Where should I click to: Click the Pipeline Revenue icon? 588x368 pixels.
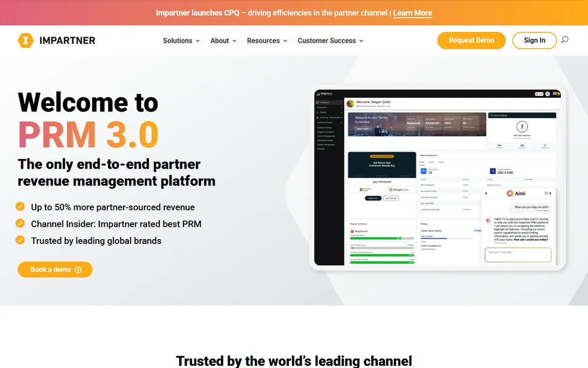[x=493, y=171]
